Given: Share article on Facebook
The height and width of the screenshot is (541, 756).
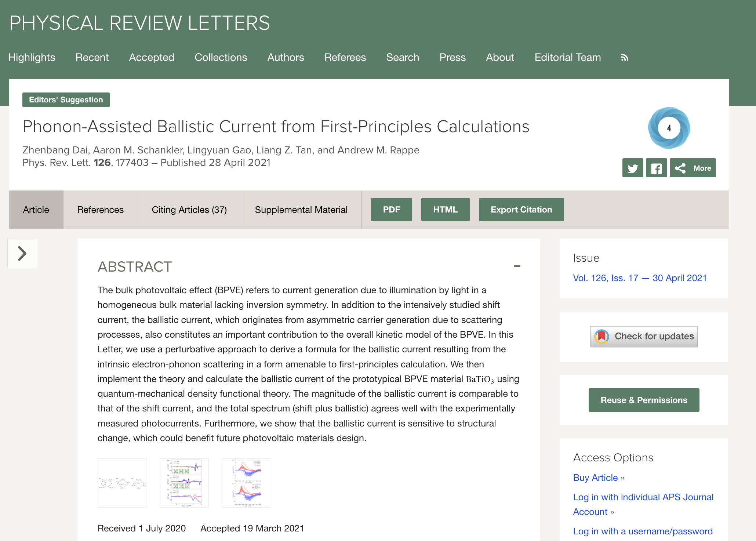Looking at the screenshot, I should pos(656,168).
